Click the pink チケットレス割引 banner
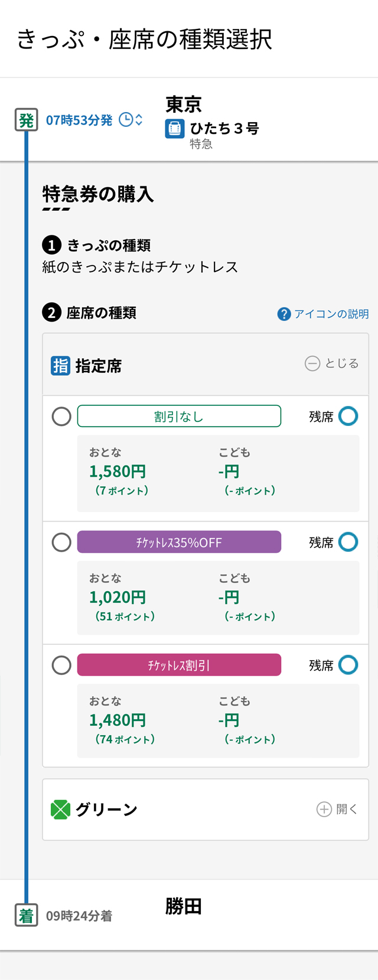The width and height of the screenshot is (378, 980). 179,665
